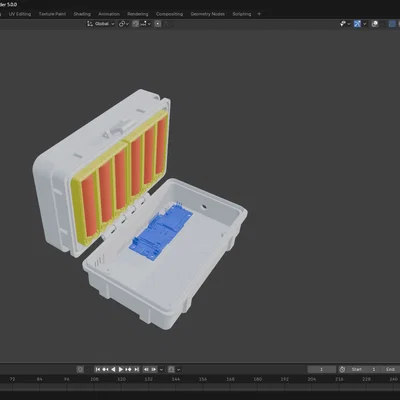Open the Compositing workspace tab
The width and height of the screenshot is (400, 400).
(169, 14)
